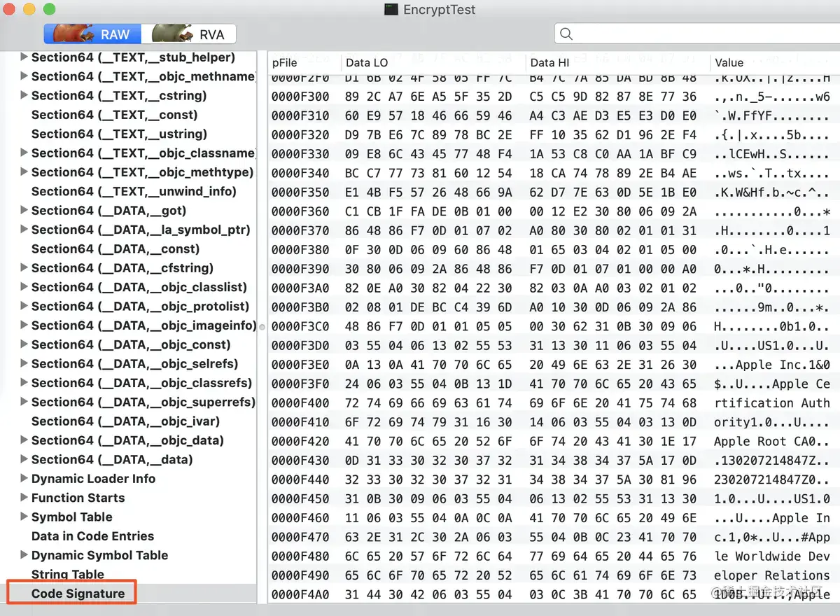The height and width of the screenshot is (616, 840).
Task: Click the value 'Apple Root CA0..'
Action: tap(772, 441)
